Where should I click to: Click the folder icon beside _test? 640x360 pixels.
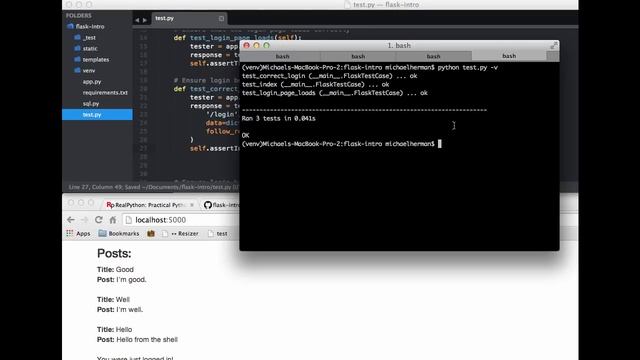point(78,37)
